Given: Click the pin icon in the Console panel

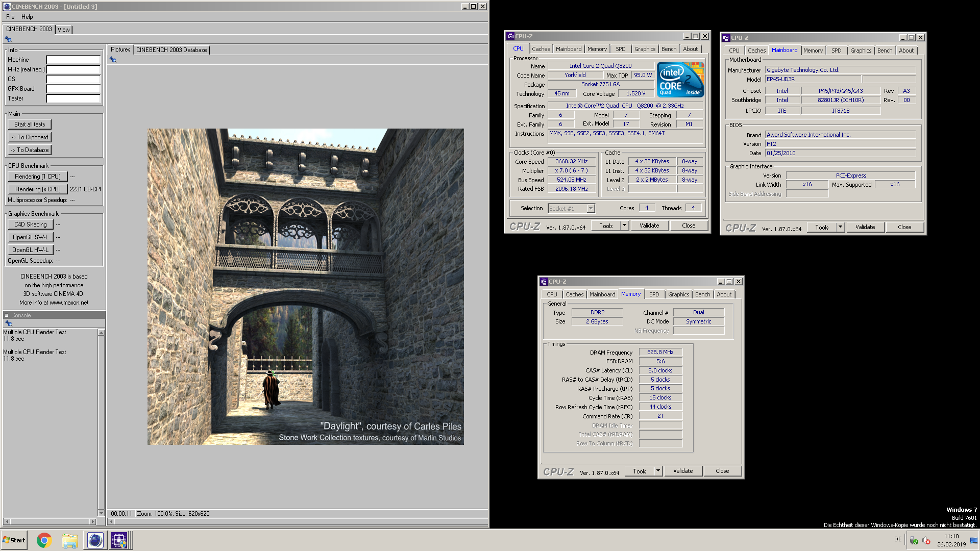Looking at the screenshot, I should pos(8,323).
